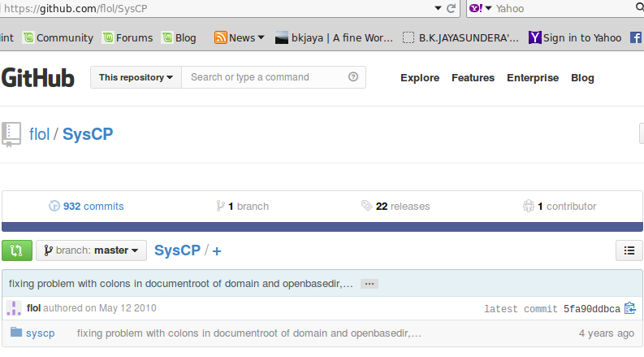Click flol's avatar thumbnail
Viewport: 644px width, 357px height.
coord(14,308)
